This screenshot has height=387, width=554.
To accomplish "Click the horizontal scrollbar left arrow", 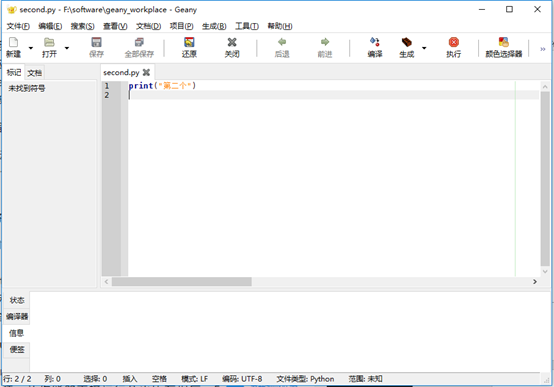I will point(106,282).
